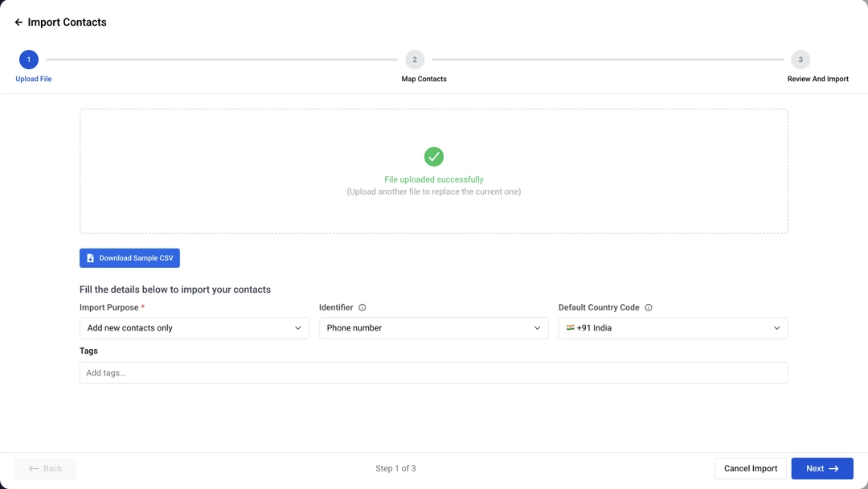Click the Identifier info icon
Viewport: 868px width, 489px height.
362,307
